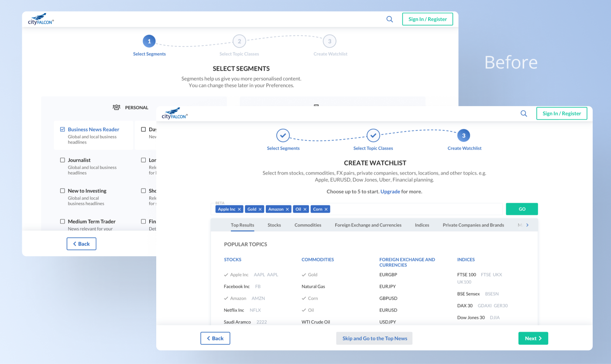Click COMMODITIES column heading
Image resolution: width=611 pixels, height=364 pixels.
318,259
